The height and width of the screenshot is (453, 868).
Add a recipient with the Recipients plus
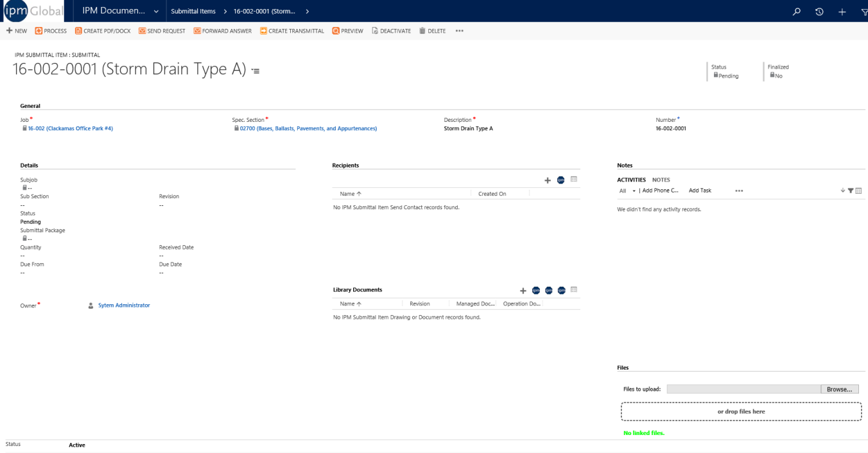point(548,180)
